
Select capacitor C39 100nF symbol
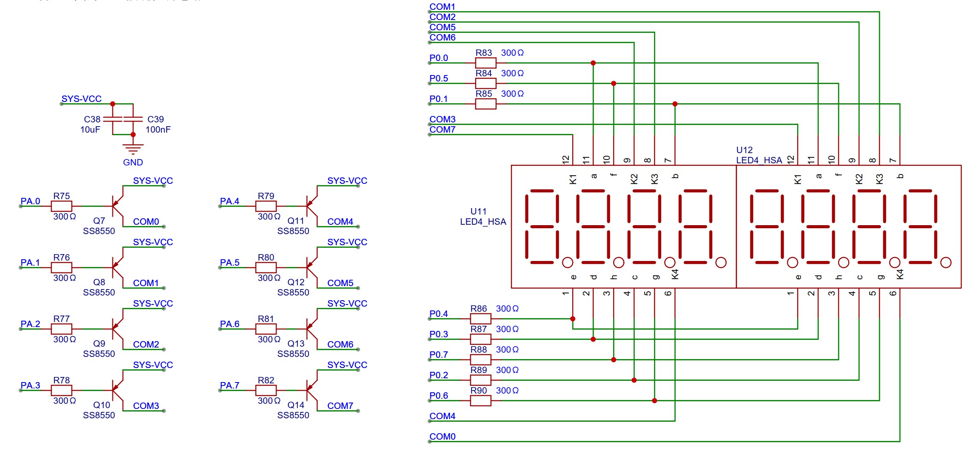pyautogui.click(x=133, y=119)
